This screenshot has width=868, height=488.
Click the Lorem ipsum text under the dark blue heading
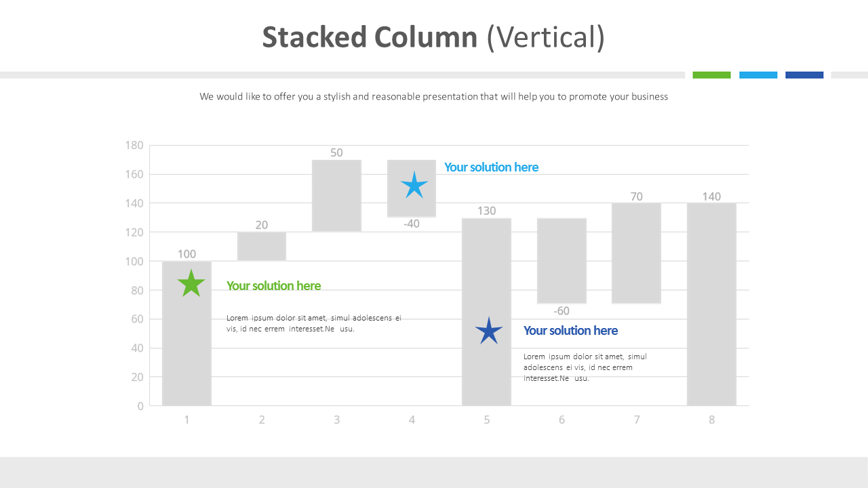coord(585,367)
